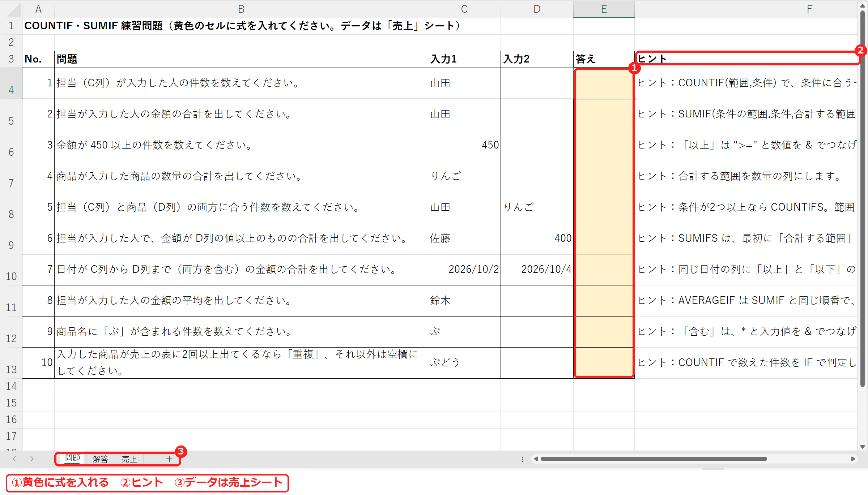
Task: Click next sheet navigation arrow
Action: click(32, 459)
